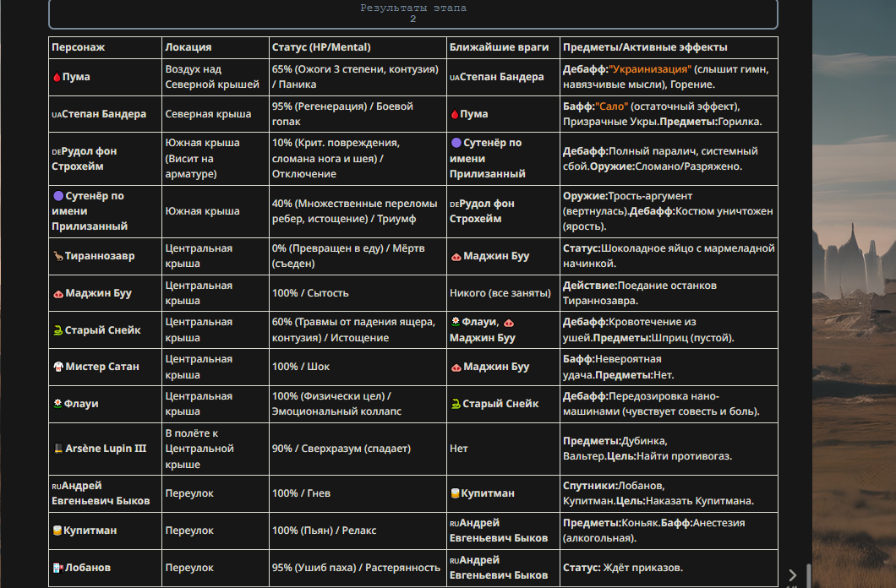Click the '100% / Гнев' status cell
This screenshot has width=896, height=588.
[358, 493]
